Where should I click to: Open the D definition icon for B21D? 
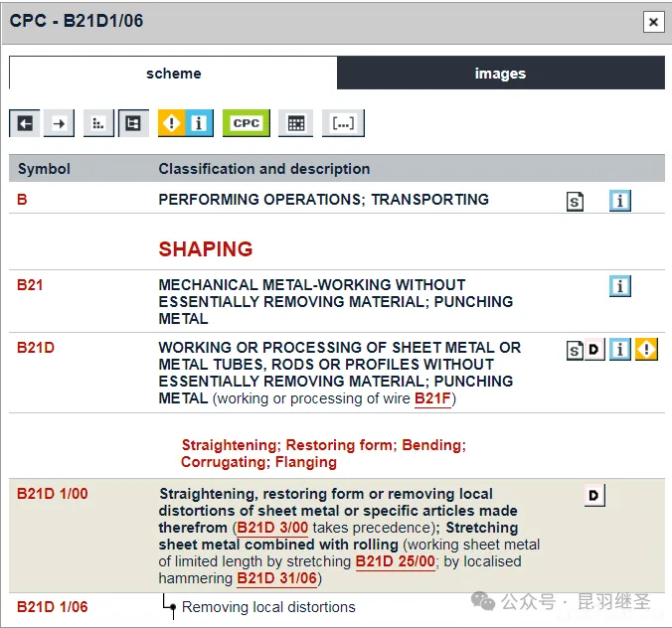pos(594,350)
